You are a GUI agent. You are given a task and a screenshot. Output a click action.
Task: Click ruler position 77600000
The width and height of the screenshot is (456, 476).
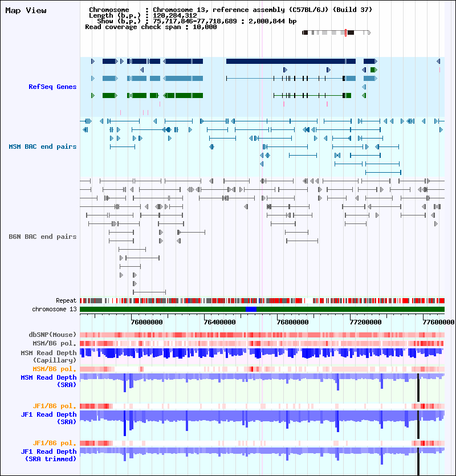(x=439, y=322)
